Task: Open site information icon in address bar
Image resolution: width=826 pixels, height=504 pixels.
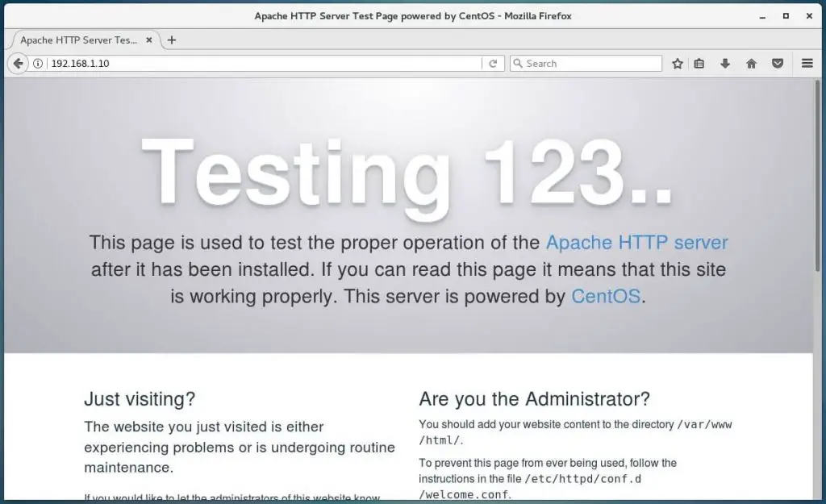Action: [38, 64]
